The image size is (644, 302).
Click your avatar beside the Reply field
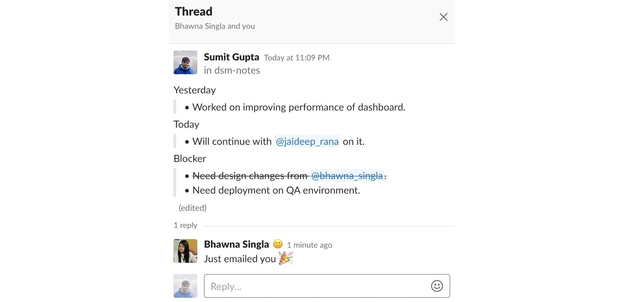[185, 286]
